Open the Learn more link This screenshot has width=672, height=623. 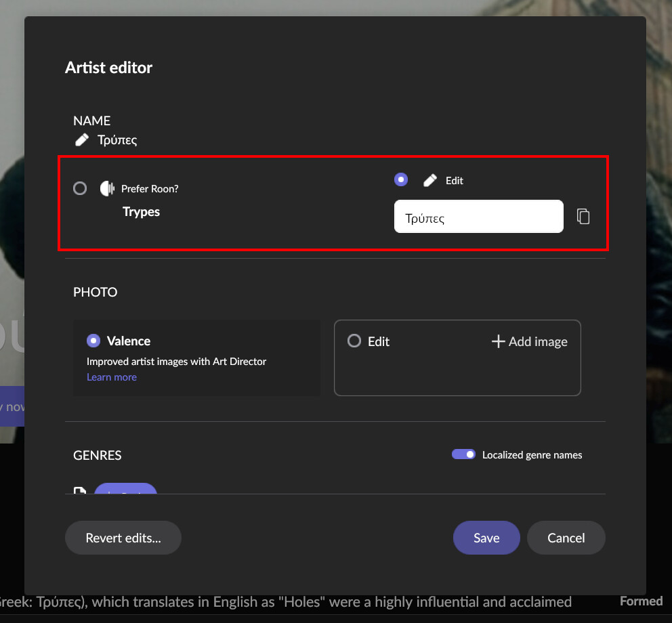pos(112,377)
